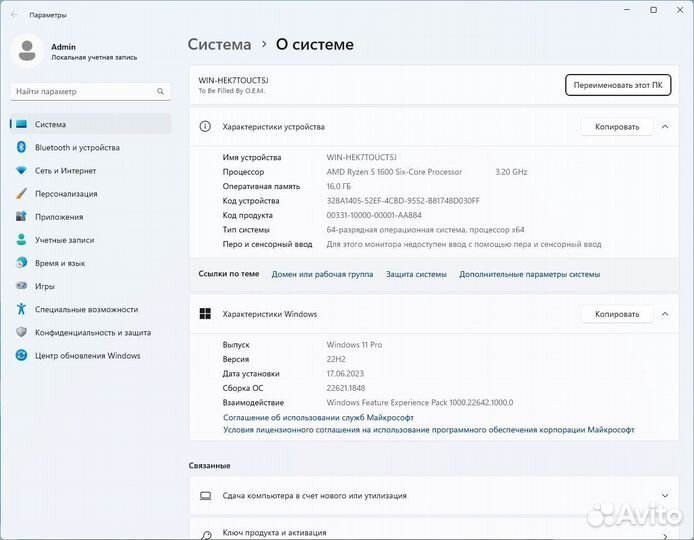Click the device ID 328A1405 value
Image resolution: width=694 pixels, height=540 pixels.
[403, 201]
